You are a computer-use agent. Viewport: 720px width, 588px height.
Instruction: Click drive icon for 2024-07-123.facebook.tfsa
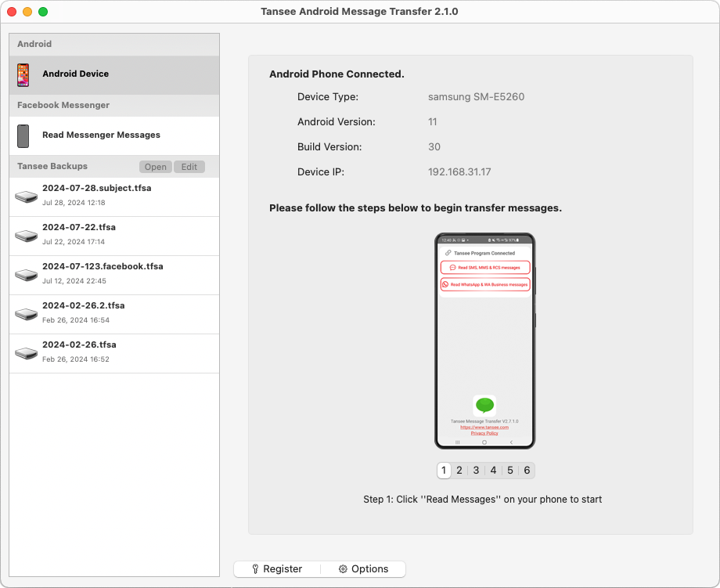26,275
